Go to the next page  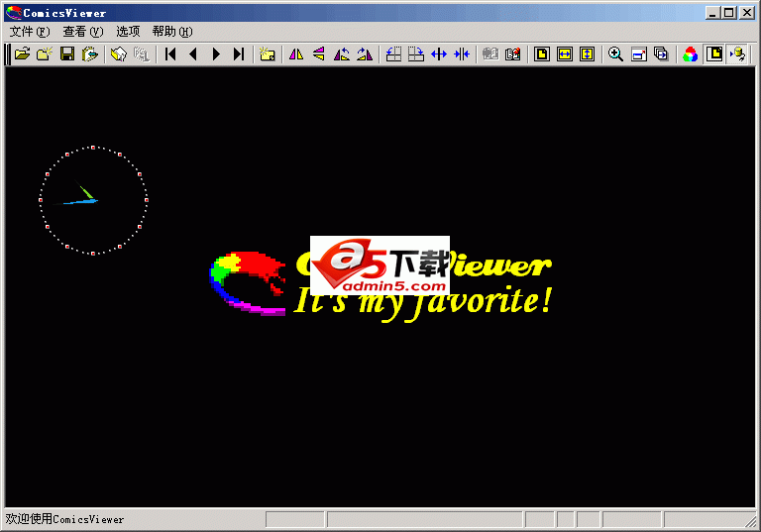point(216,53)
